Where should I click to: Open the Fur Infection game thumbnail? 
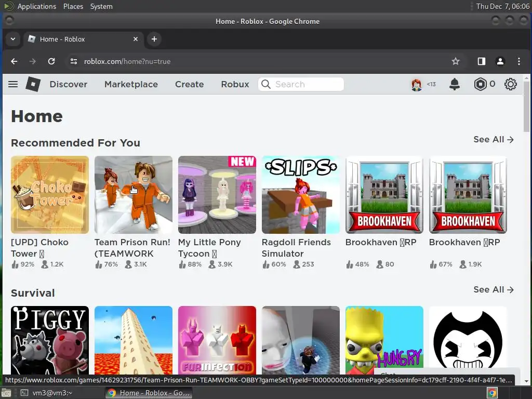217,340
